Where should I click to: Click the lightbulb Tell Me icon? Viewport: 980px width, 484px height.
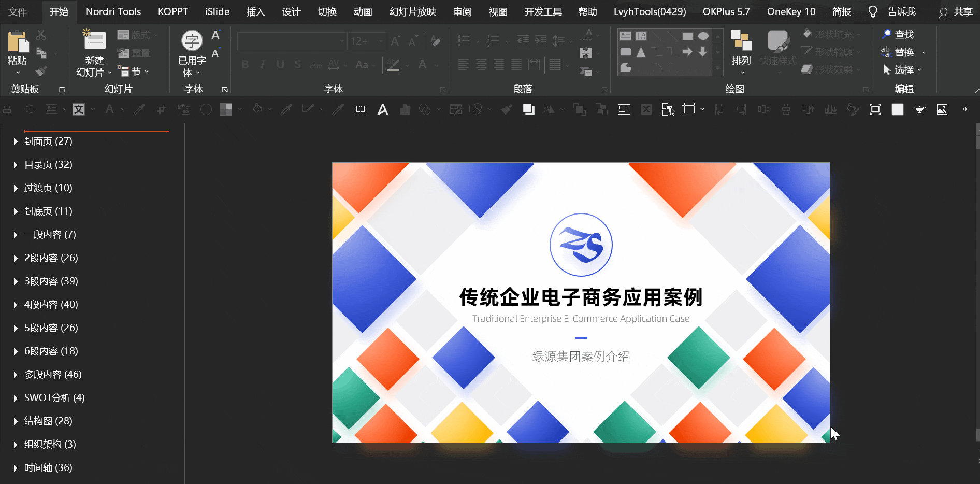pyautogui.click(x=873, y=12)
